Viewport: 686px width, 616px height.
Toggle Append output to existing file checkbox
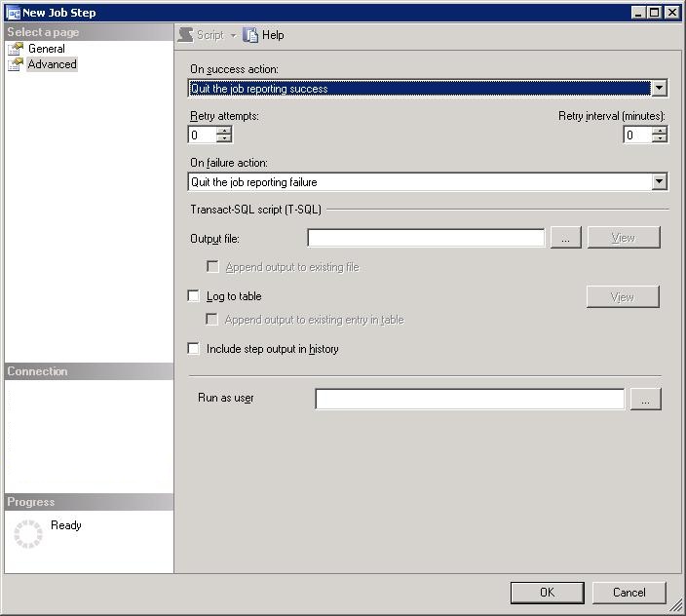[x=212, y=266]
